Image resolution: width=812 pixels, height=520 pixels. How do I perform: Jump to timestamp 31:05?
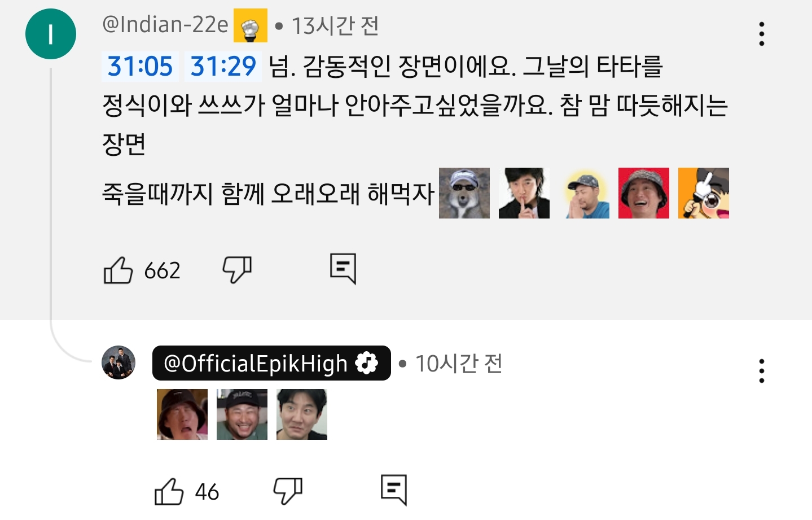click(140, 66)
